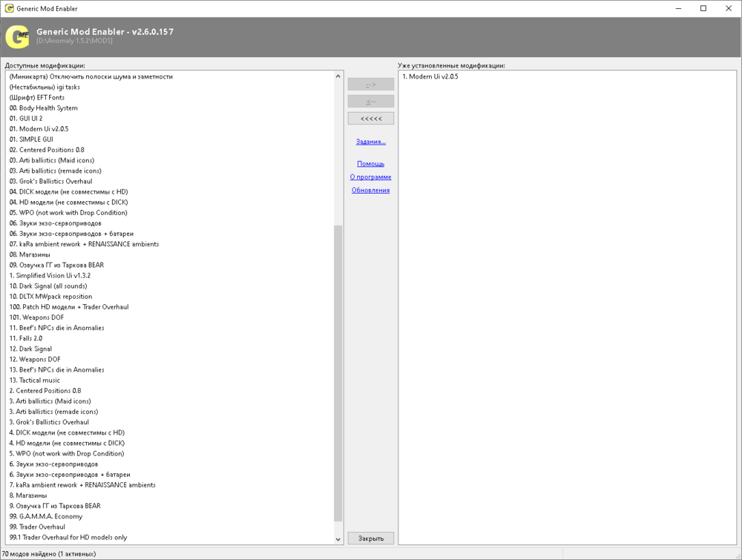Click the Generic Mod Enabler logo icon
The height and width of the screenshot is (560, 742).
(17, 36)
